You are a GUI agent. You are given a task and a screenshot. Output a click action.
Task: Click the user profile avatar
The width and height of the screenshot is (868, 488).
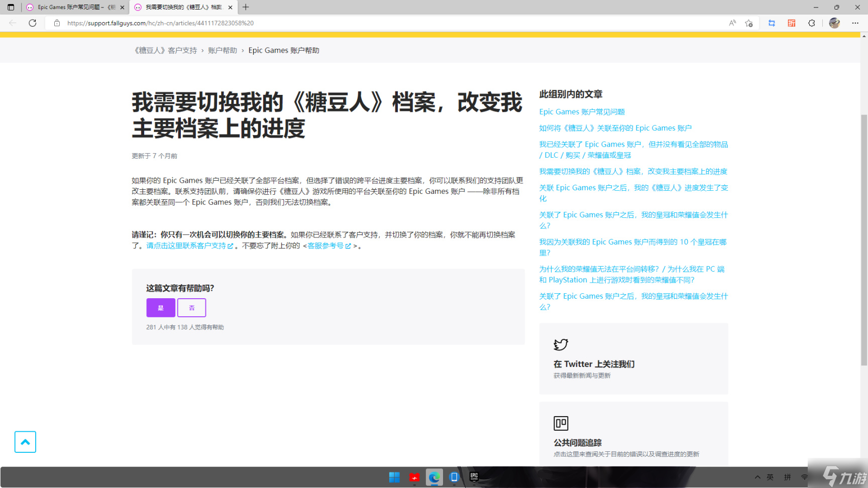coord(834,23)
